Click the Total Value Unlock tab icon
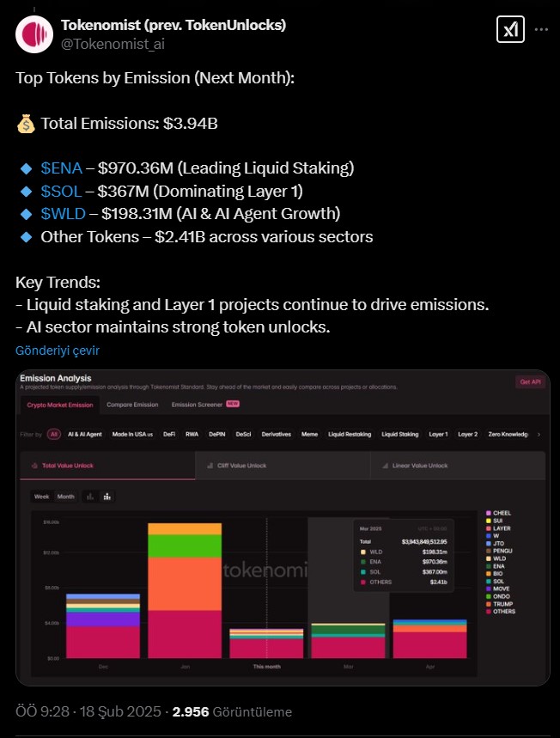The image size is (560, 738). pos(34,466)
